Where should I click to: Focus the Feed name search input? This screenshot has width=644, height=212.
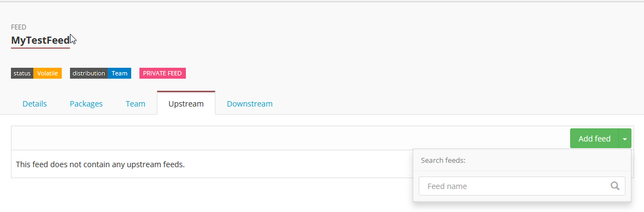point(522,186)
